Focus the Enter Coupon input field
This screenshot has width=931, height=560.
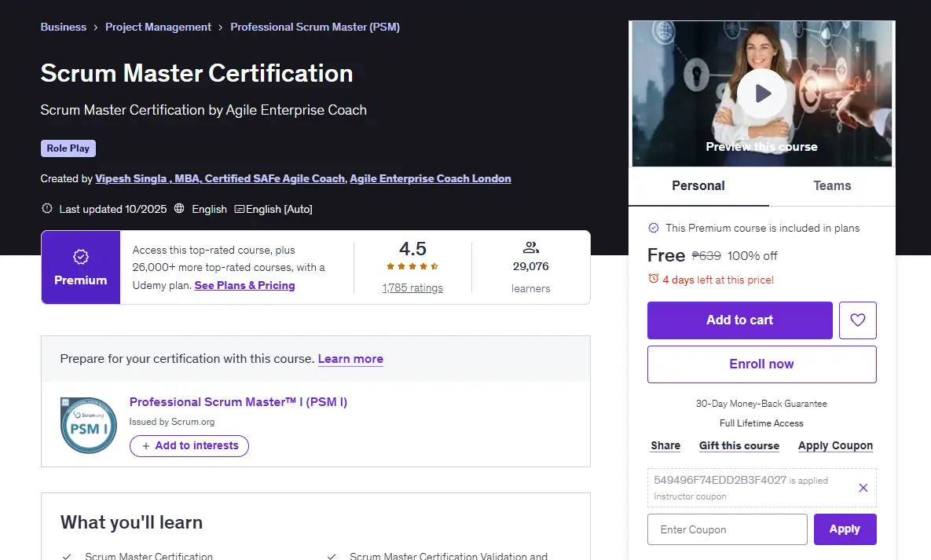pos(728,529)
